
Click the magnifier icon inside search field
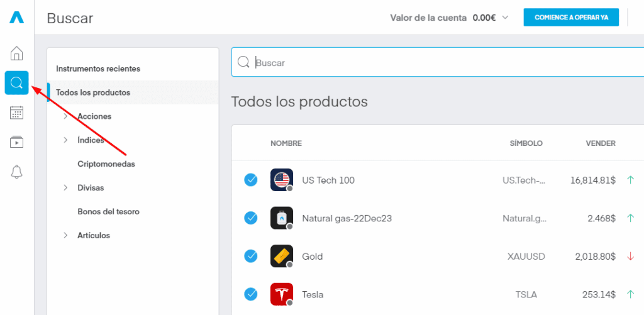click(243, 62)
